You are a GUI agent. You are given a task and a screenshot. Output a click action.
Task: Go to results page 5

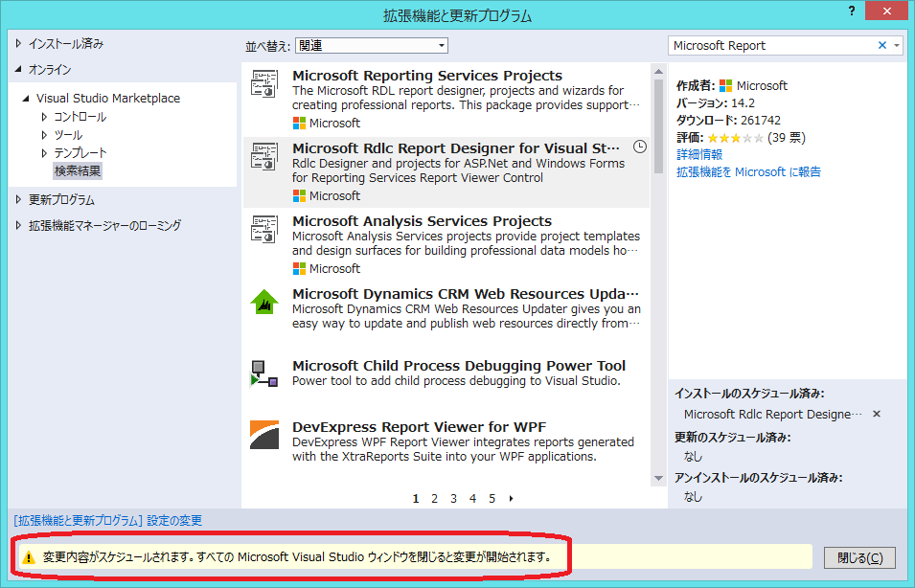click(492, 499)
